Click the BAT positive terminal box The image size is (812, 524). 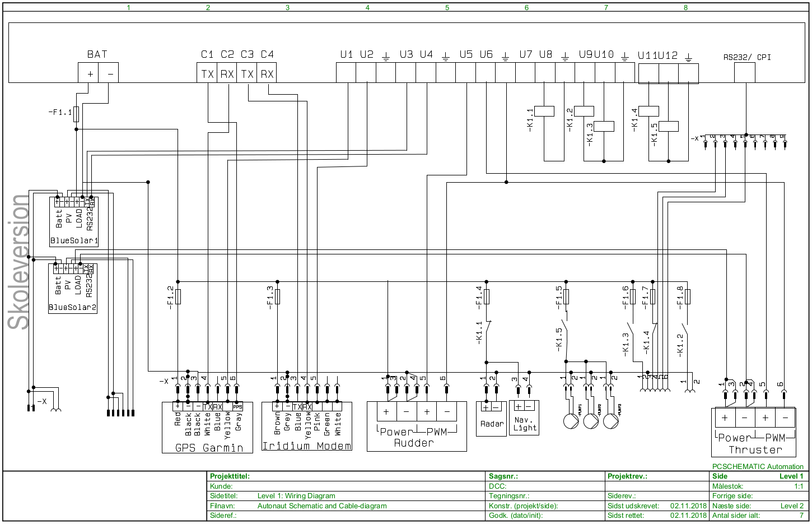(88, 73)
